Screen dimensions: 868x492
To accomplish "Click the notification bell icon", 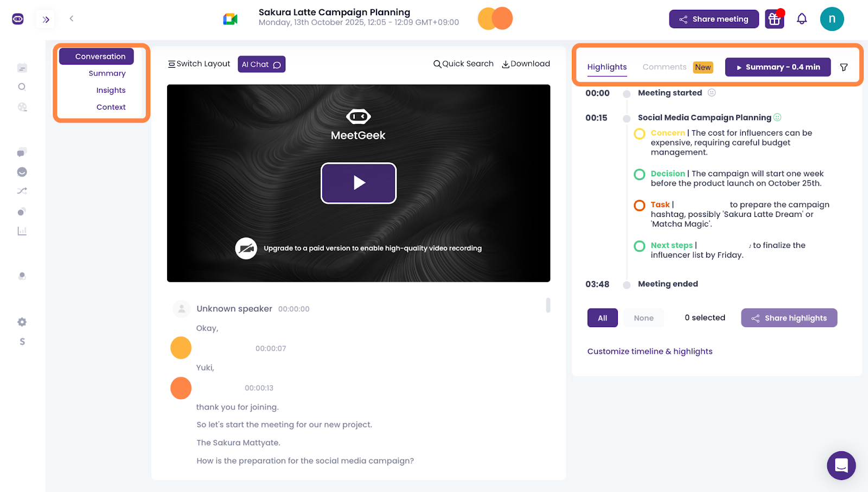I will 801,19.
